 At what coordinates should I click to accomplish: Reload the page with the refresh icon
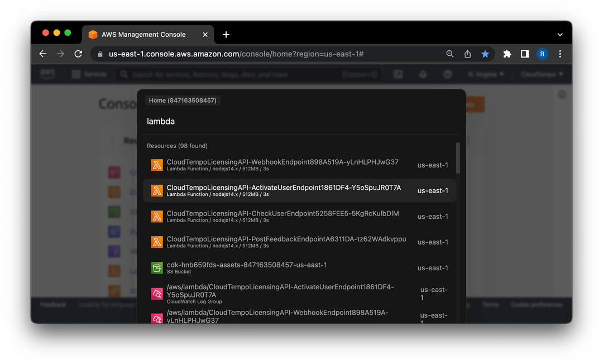[x=78, y=54]
